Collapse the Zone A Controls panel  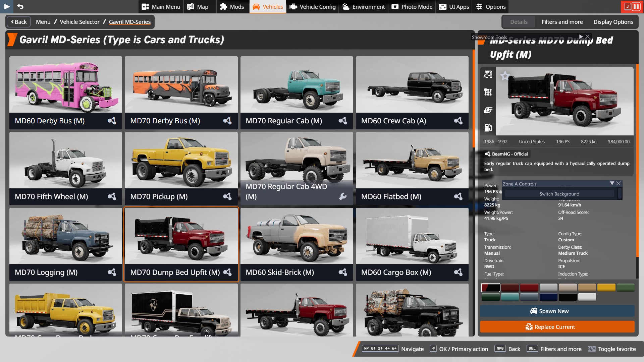coord(612,183)
